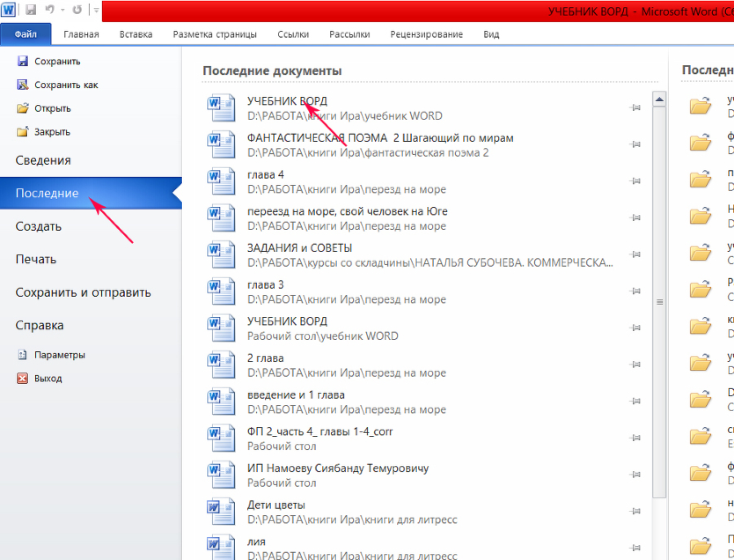Click the Repeat icon next to Undo
The width and height of the screenshot is (734, 560).
(x=77, y=10)
